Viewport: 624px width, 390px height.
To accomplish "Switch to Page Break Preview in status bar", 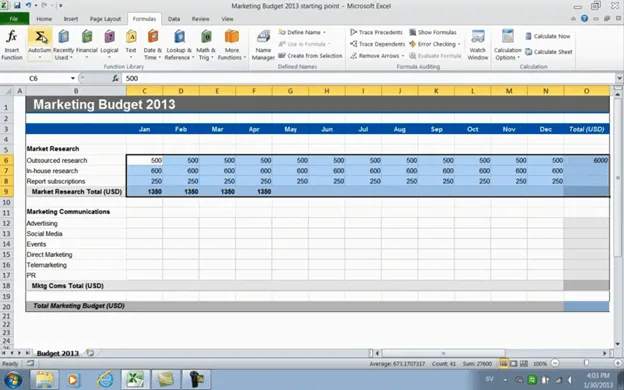I will (524, 363).
